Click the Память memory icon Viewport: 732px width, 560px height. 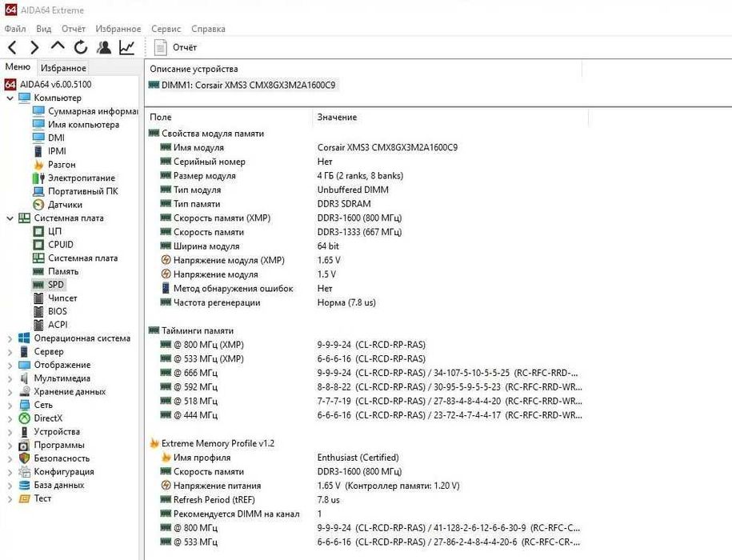point(38,272)
